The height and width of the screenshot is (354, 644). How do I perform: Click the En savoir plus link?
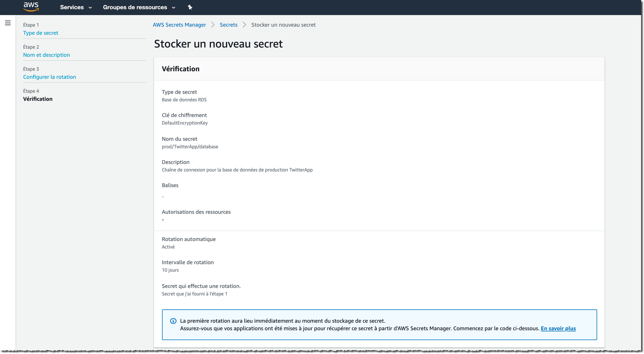coord(558,329)
